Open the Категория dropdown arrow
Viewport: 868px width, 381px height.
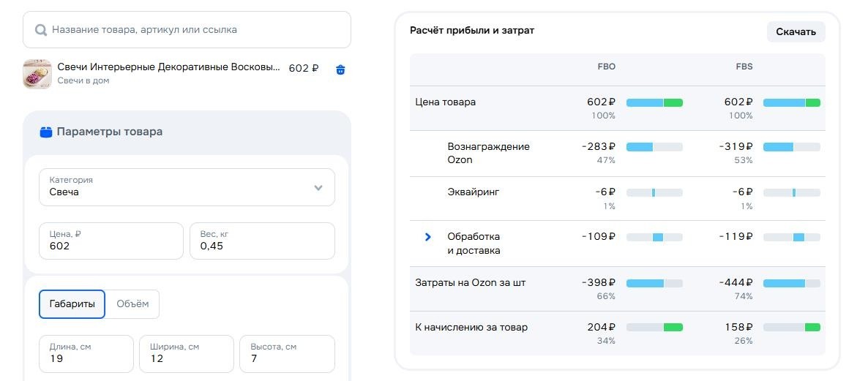(x=318, y=187)
